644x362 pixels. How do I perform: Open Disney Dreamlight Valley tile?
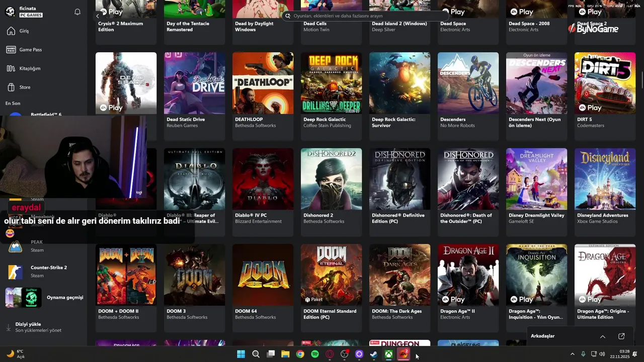pyautogui.click(x=536, y=191)
